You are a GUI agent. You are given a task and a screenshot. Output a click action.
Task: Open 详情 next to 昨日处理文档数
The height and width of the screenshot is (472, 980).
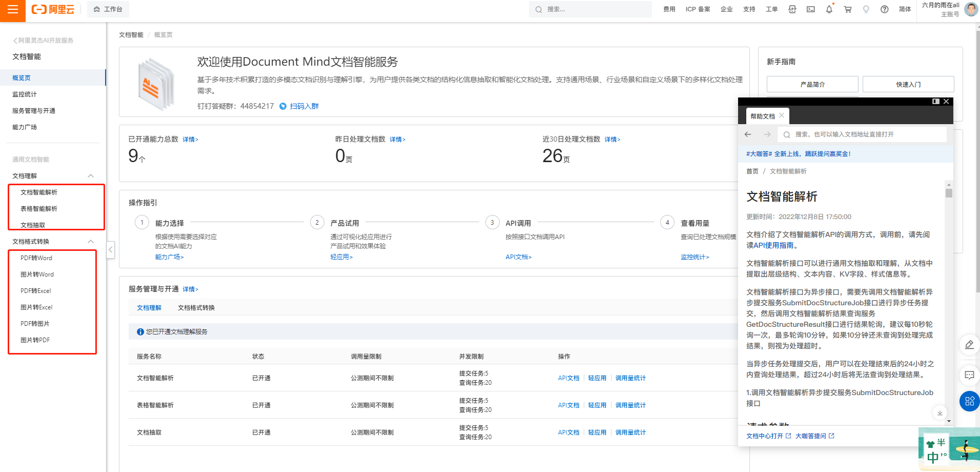[x=397, y=140]
